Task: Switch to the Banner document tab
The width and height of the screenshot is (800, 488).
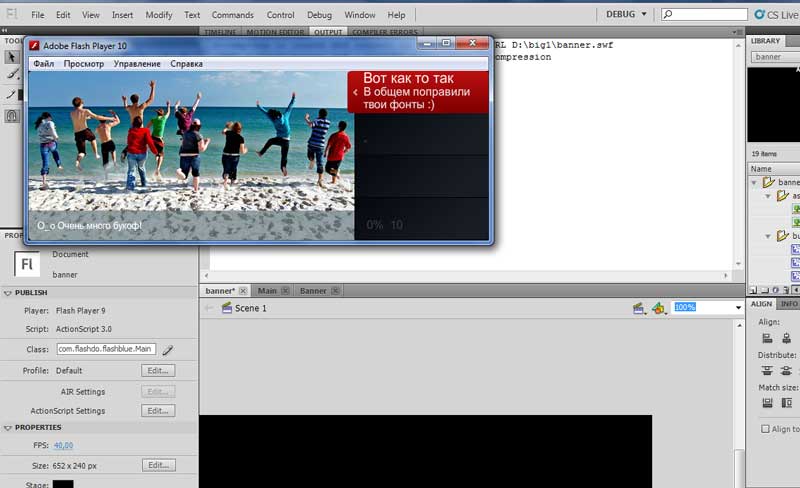Action: point(313,291)
